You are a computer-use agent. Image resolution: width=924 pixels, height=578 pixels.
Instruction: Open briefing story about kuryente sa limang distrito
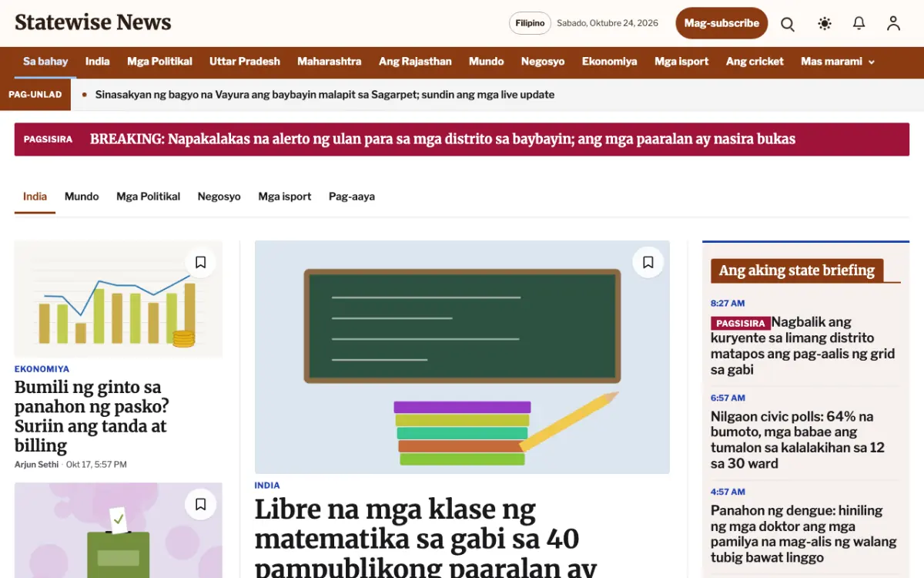tap(803, 345)
